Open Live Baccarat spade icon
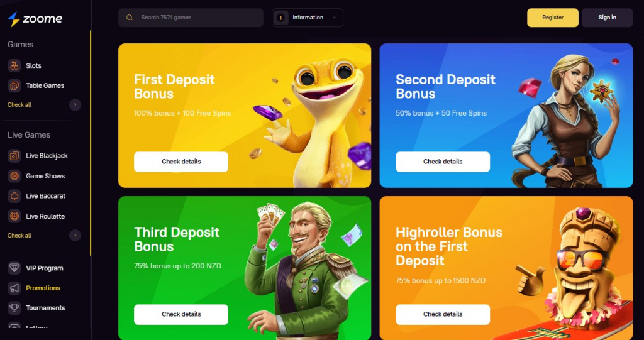644x340 pixels. pos(14,196)
